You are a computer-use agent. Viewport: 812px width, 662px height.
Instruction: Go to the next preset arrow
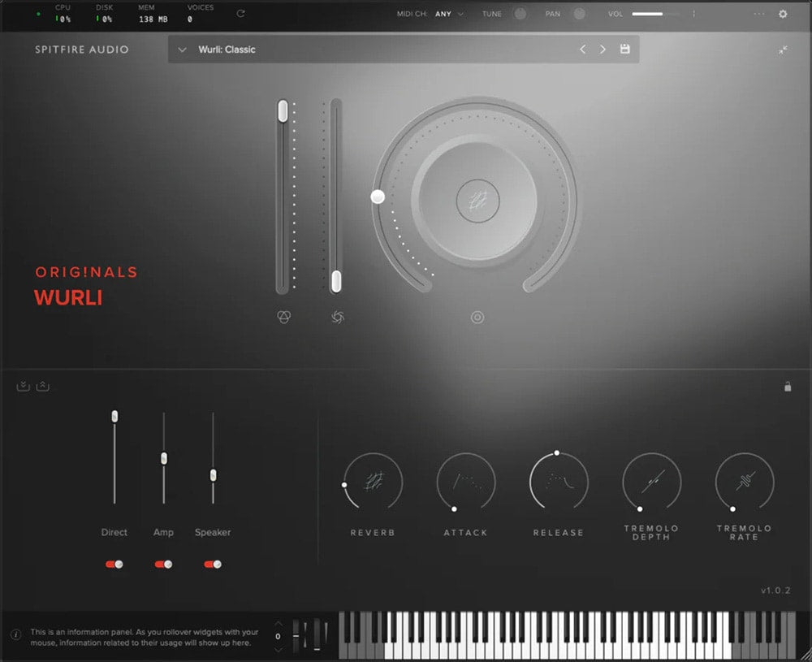tap(603, 50)
